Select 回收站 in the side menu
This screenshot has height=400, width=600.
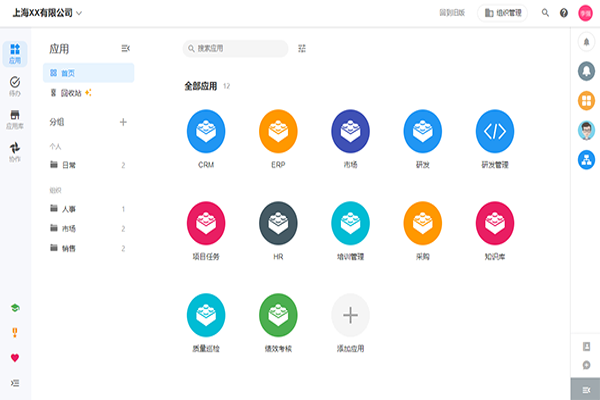tap(70, 93)
